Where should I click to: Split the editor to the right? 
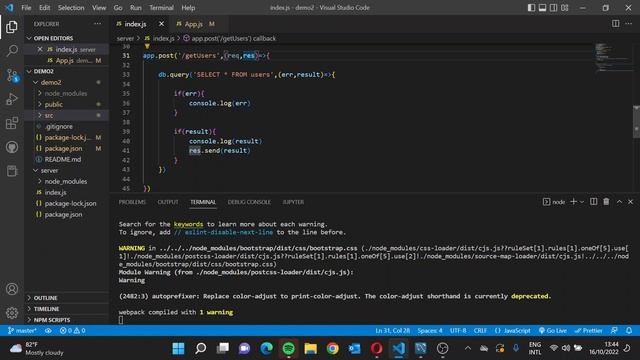616,24
